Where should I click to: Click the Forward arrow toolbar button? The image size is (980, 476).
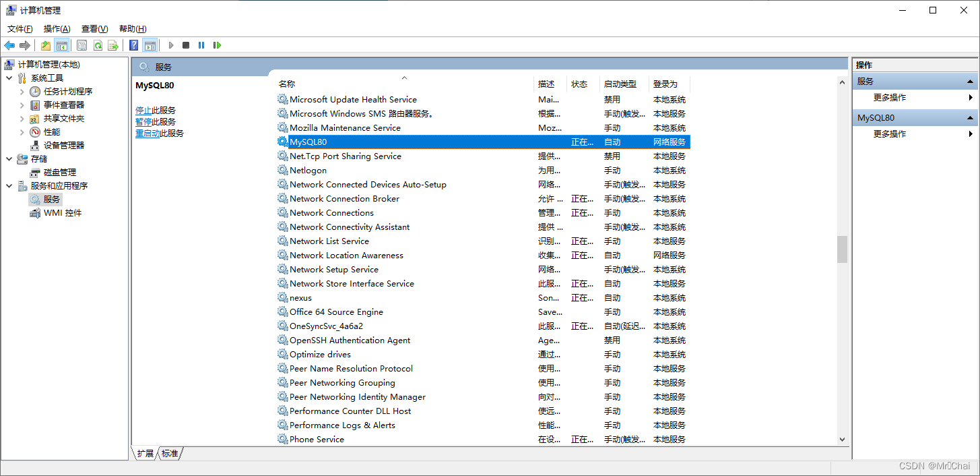tap(25, 45)
